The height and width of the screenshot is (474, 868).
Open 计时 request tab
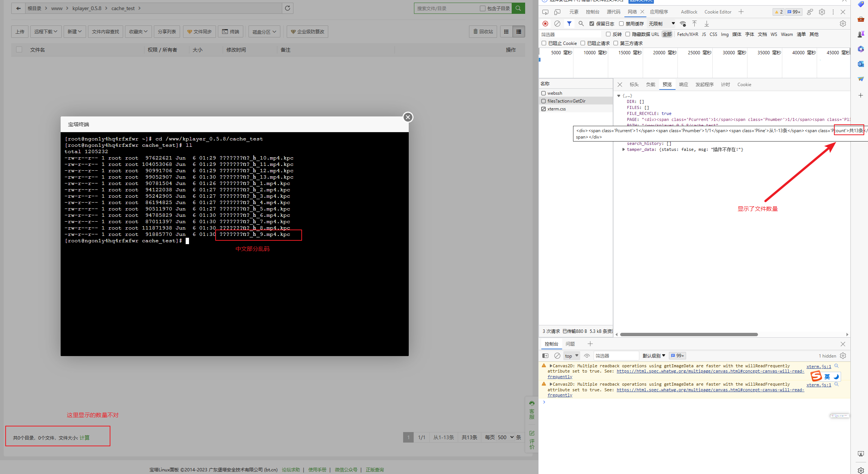[x=725, y=85]
